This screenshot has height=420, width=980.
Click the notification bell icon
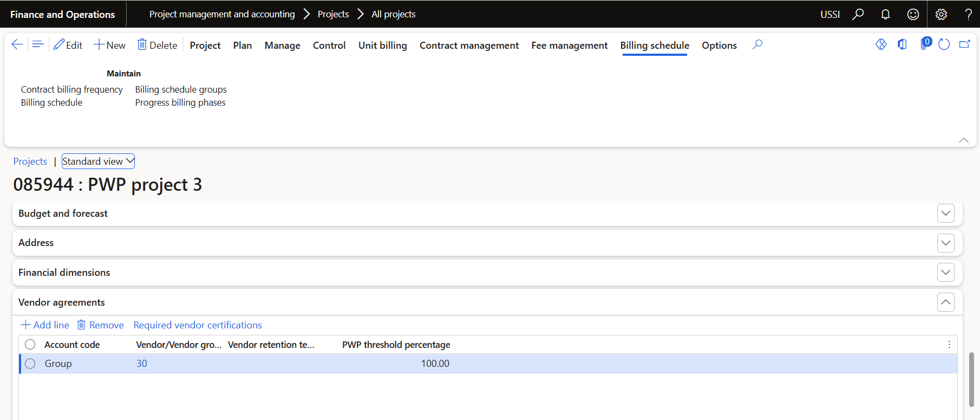tap(885, 14)
